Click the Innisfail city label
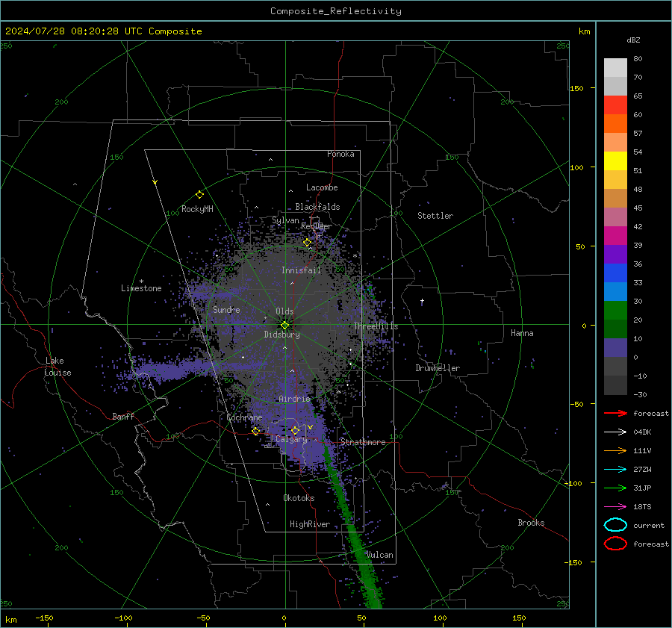 301,270
